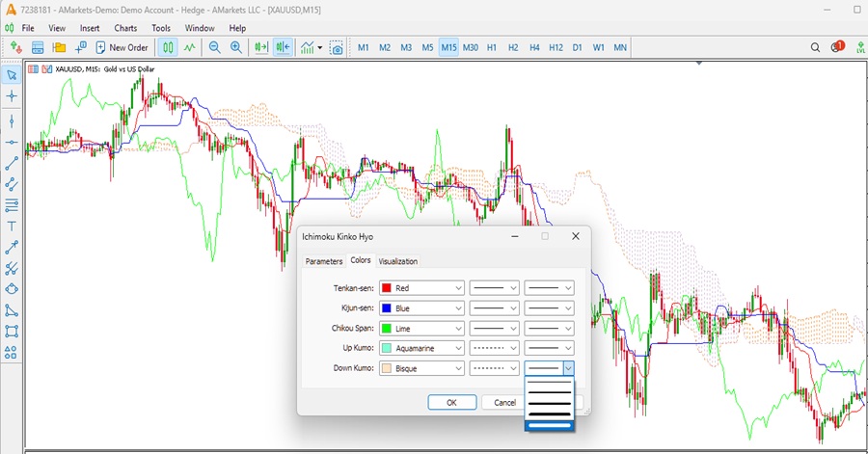
Task: Choose the thinnest line width option
Action: point(549,382)
